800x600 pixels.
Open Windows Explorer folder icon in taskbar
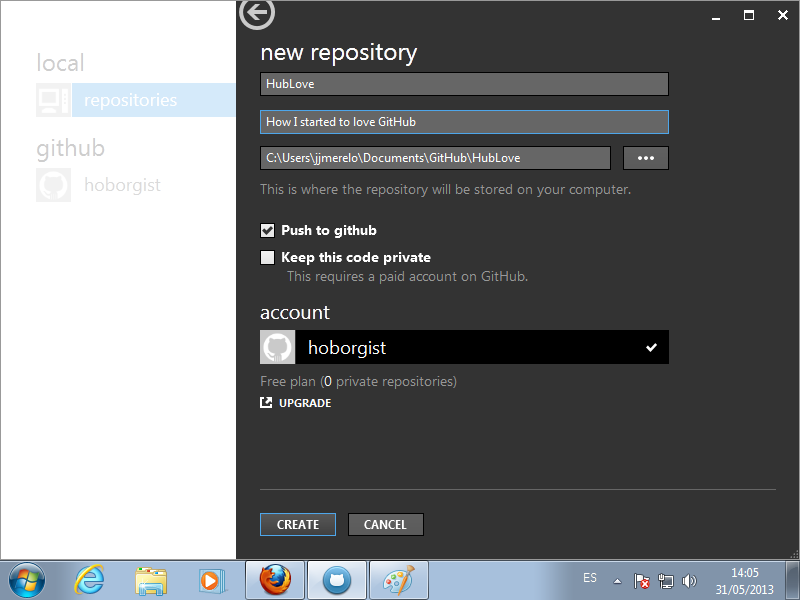(151, 581)
